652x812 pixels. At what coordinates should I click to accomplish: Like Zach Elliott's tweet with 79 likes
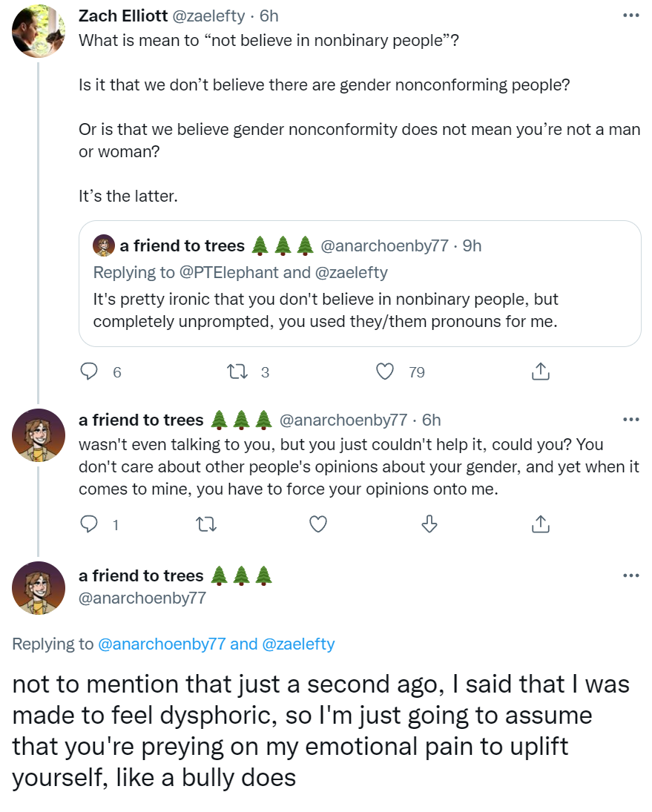coord(385,372)
